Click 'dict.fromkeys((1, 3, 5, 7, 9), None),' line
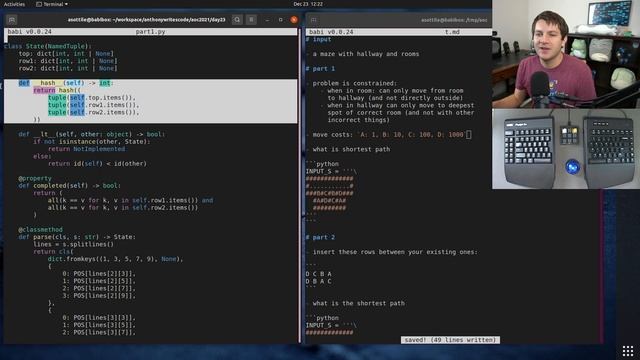Screen dimensions: 640x360 pyautogui.click(x=116, y=259)
